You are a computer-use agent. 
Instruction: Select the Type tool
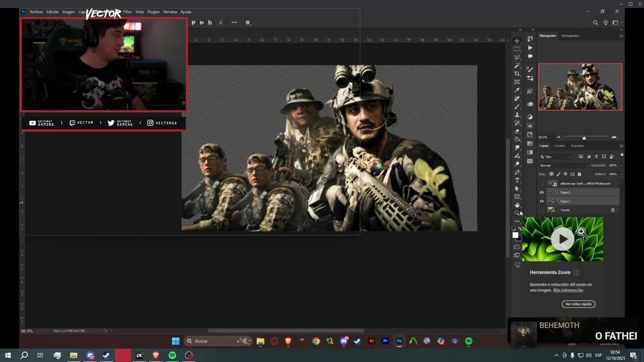pos(517,180)
